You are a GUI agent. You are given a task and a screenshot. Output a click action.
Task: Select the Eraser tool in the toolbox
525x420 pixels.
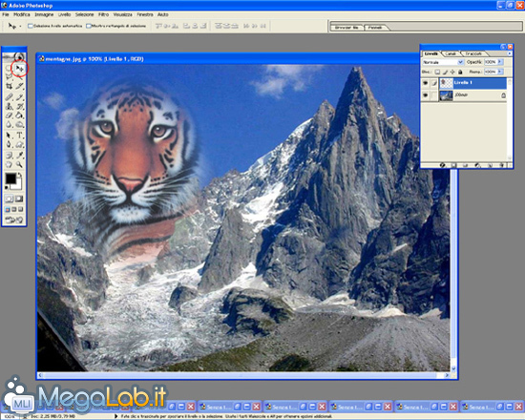pyautogui.click(x=9, y=115)
